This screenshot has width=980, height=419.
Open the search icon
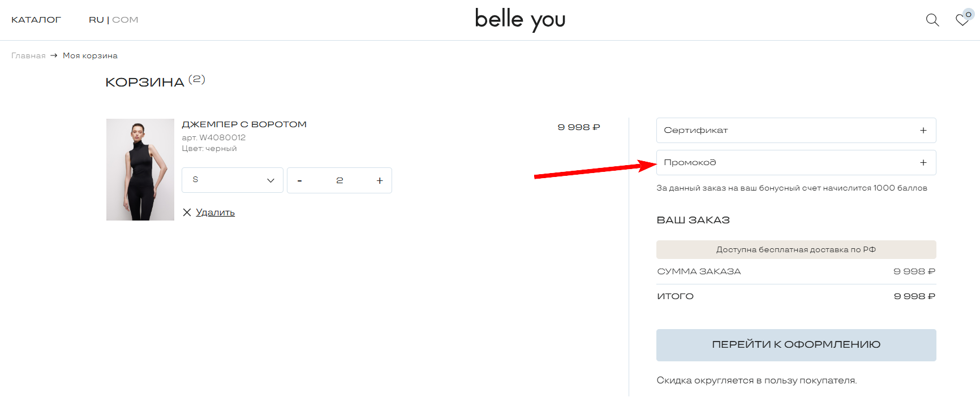pyautogui.click(x=932, y=20)
